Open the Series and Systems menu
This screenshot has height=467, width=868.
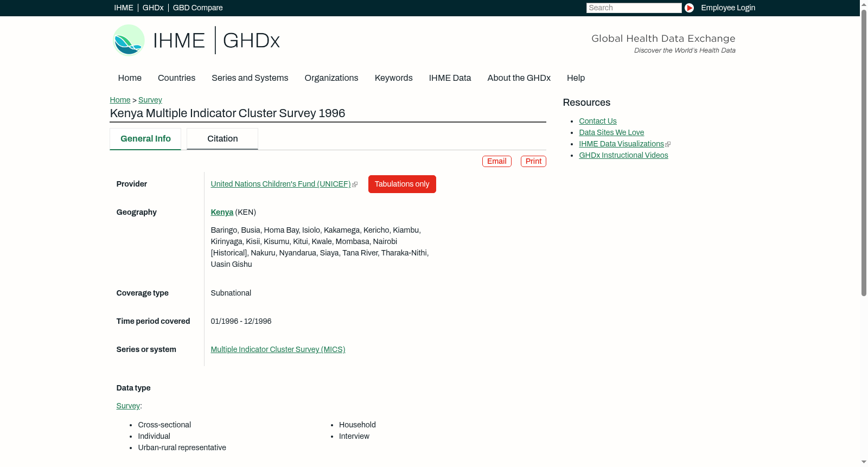[250, 78]
